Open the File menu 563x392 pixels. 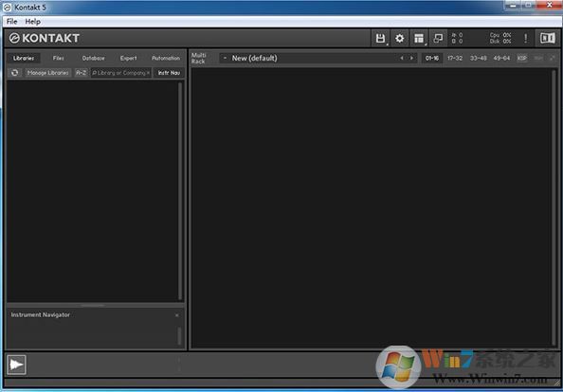pos(12,22)
